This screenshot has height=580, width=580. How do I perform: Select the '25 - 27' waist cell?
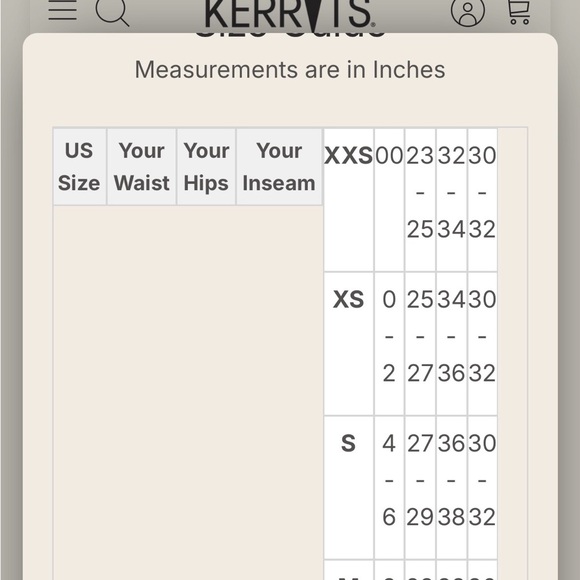coord(421,344)
